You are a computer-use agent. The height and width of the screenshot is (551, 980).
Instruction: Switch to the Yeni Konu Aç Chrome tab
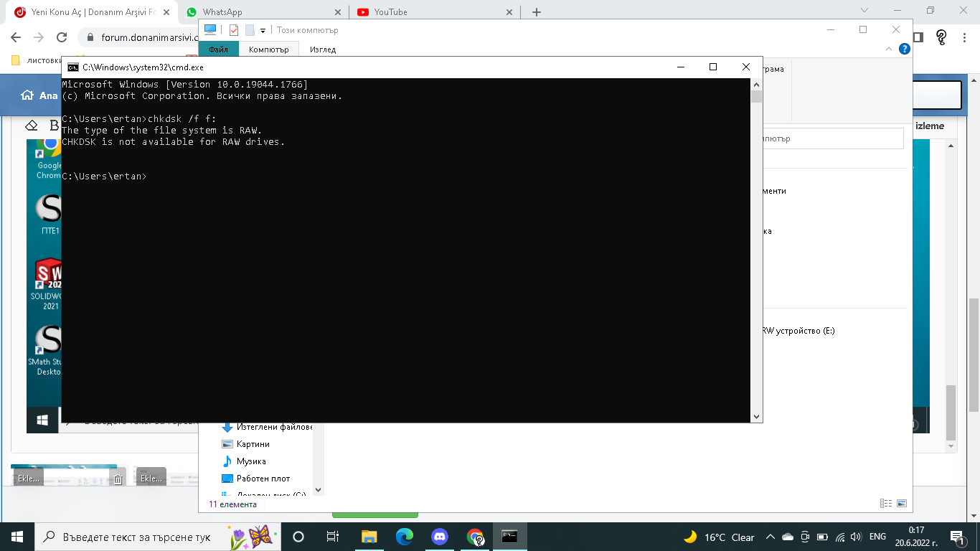click(x=93, y=12)
